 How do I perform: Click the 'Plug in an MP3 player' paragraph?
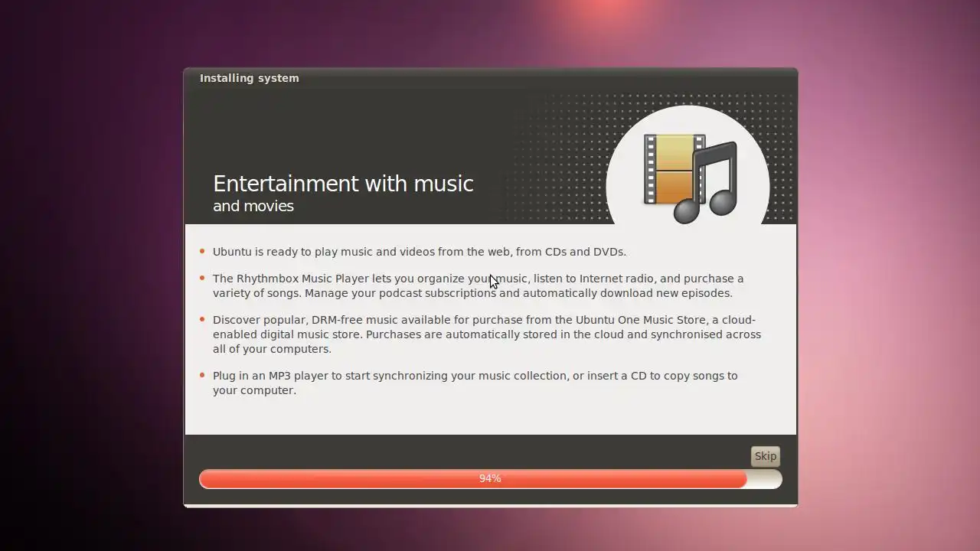[475, 383]
